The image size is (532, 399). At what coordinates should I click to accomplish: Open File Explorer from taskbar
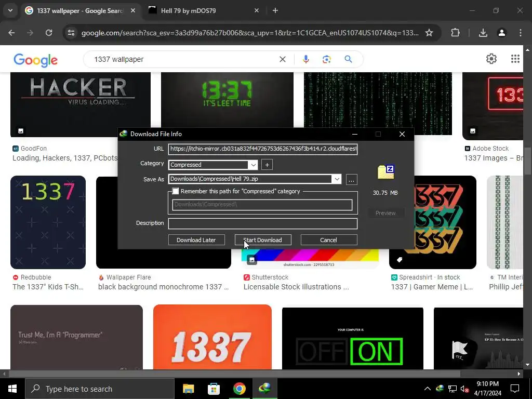[188, 389]
